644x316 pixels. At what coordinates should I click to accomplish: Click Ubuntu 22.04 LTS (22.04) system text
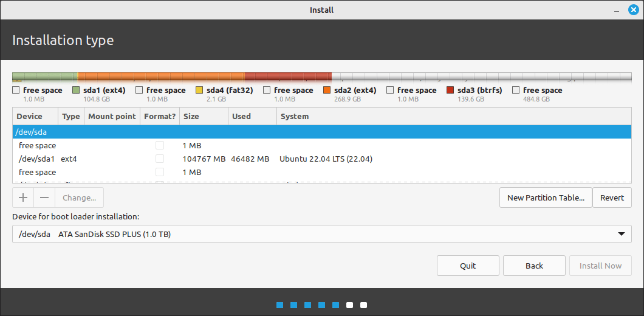tap(326, 159)
